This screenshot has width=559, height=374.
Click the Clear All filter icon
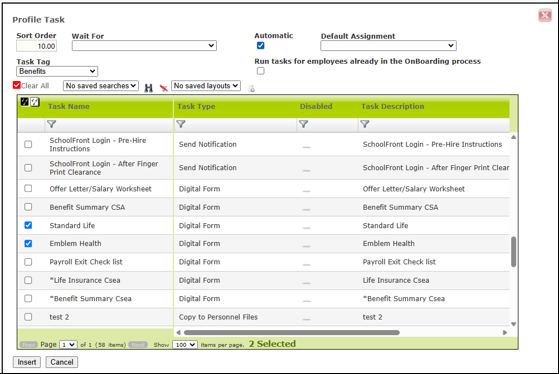16,85
